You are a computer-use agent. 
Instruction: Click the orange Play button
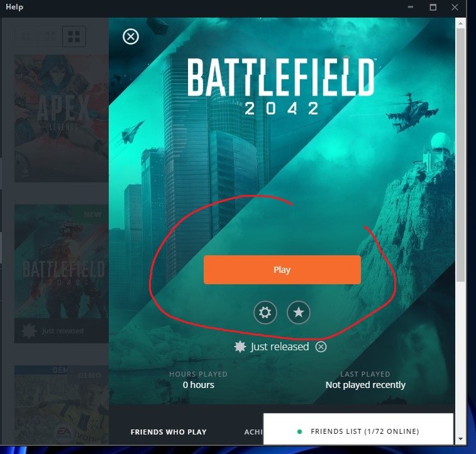[282, 270]
